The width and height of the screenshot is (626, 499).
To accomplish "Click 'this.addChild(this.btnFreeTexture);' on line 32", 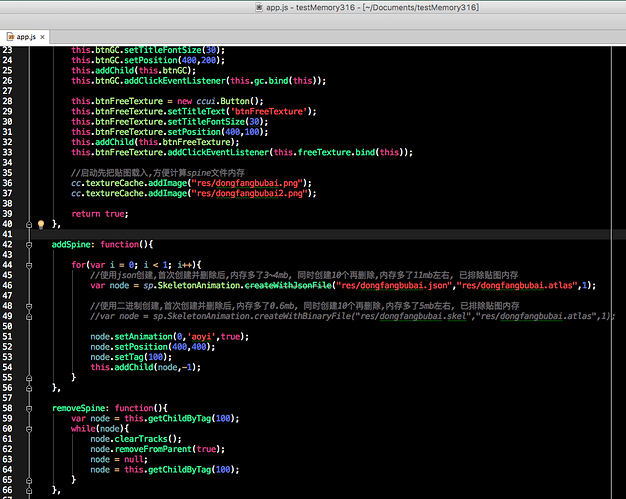I will (155, 143).
